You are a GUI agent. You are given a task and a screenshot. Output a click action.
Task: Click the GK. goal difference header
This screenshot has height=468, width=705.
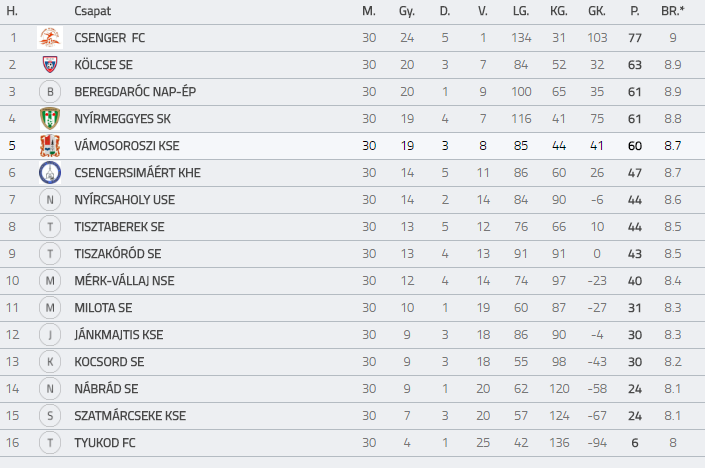pyautogui.click(x=597, y=11)
